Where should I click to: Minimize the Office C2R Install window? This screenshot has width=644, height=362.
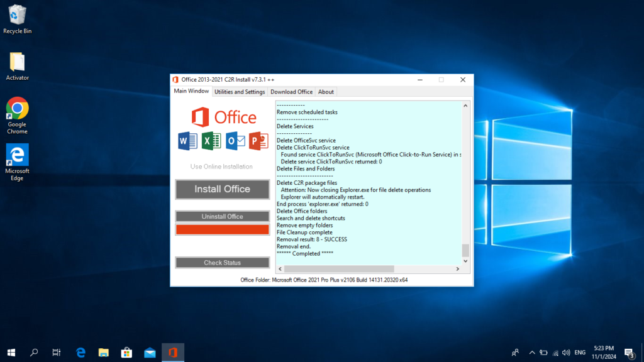click(419, 80)
